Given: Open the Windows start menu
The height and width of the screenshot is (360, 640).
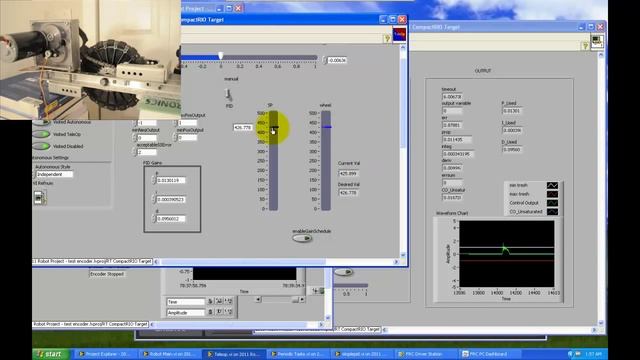Looking at the screenshot, I should tap(51, 354).
